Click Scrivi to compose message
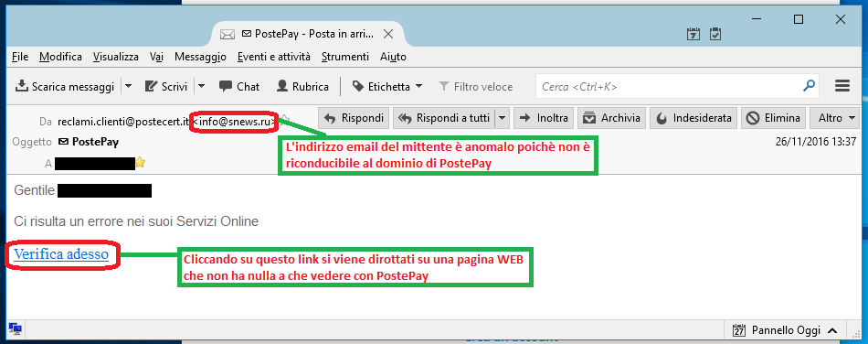 click(166, 86)
